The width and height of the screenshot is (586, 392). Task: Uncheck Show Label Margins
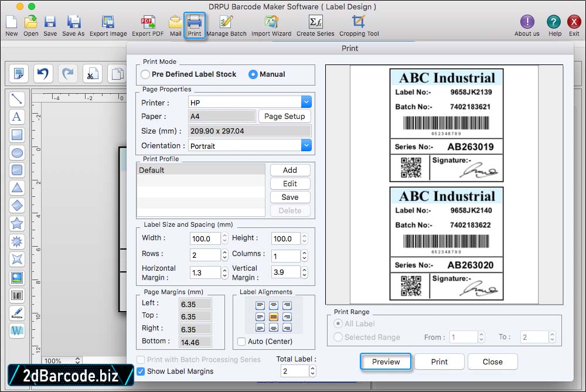[x=141, y=371]
